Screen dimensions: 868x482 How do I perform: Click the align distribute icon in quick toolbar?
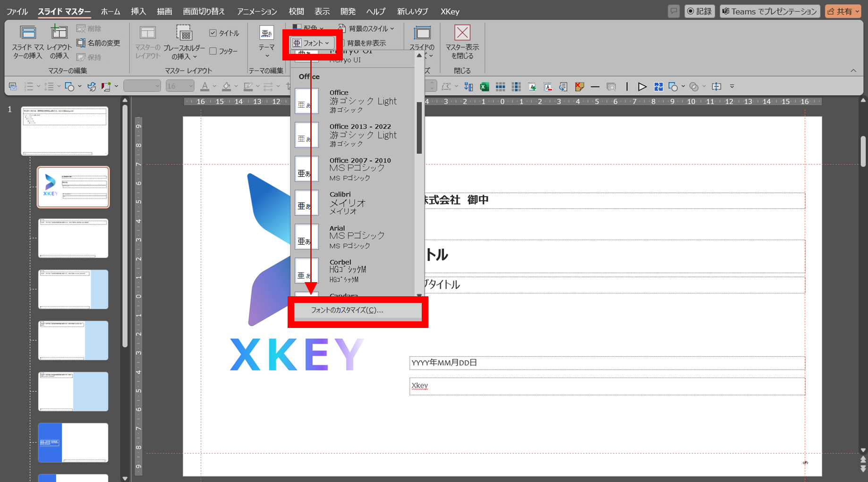pos(716,86)
